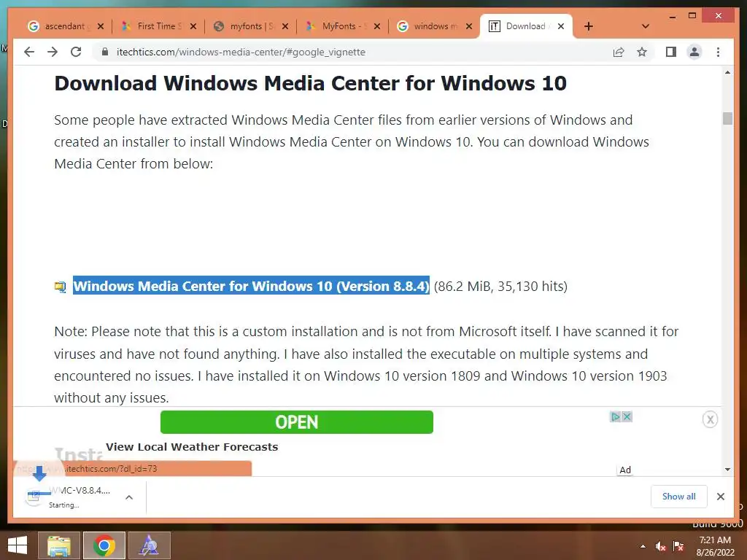Open the third taskbar app icon

click(x=149, y=545)
